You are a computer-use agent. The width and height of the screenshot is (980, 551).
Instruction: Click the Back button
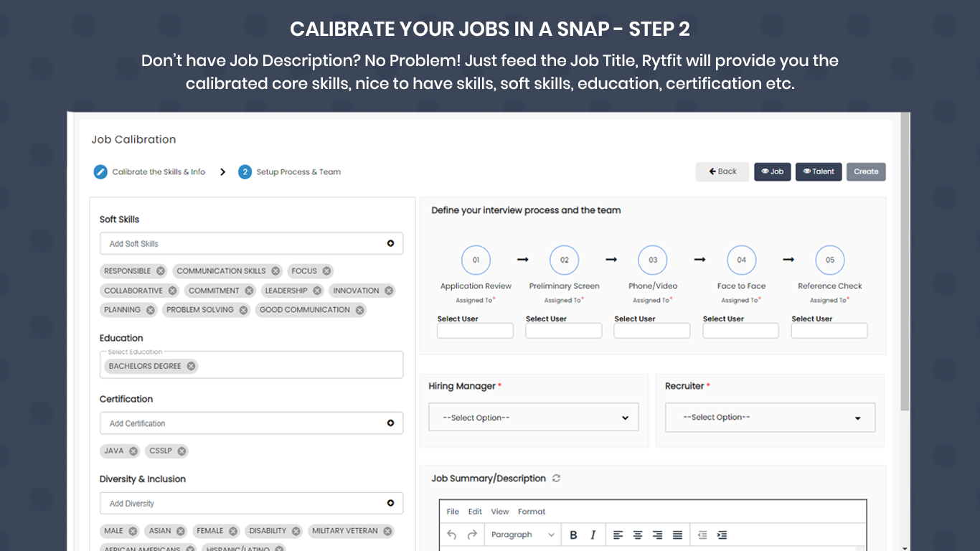[x=722, y=171]
